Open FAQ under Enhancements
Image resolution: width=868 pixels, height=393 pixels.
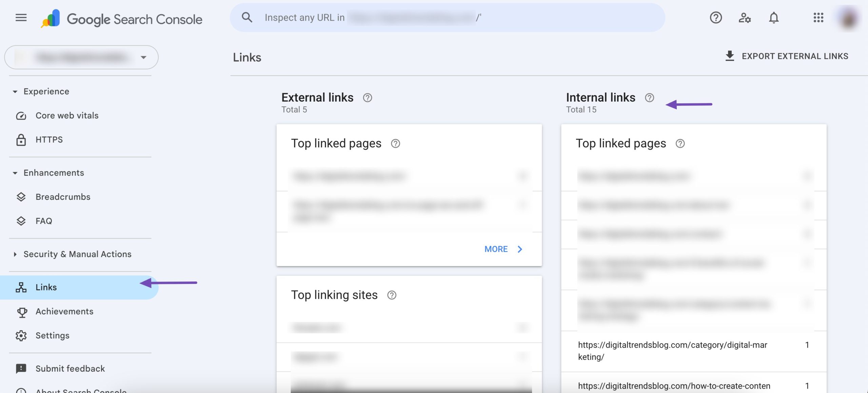(x=43, y=221)
